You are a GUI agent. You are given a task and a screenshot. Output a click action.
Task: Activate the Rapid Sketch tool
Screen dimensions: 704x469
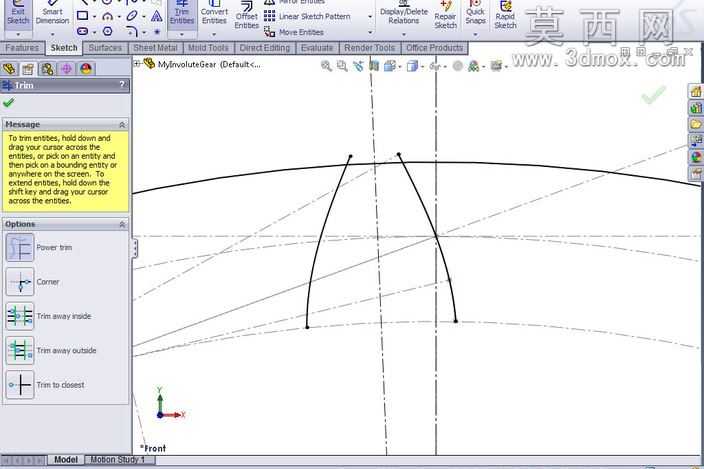click(506, 16)
